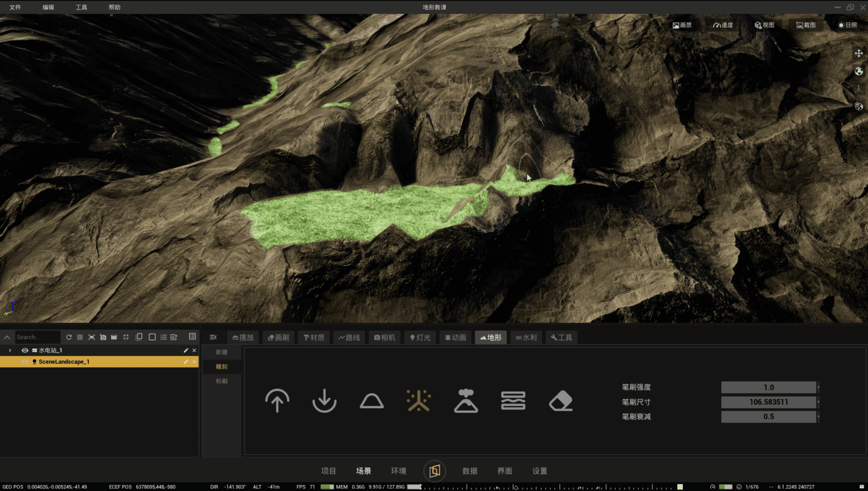Toggle the 日照 sunlight button
This screenshot has height=491, width=868.
847,25
